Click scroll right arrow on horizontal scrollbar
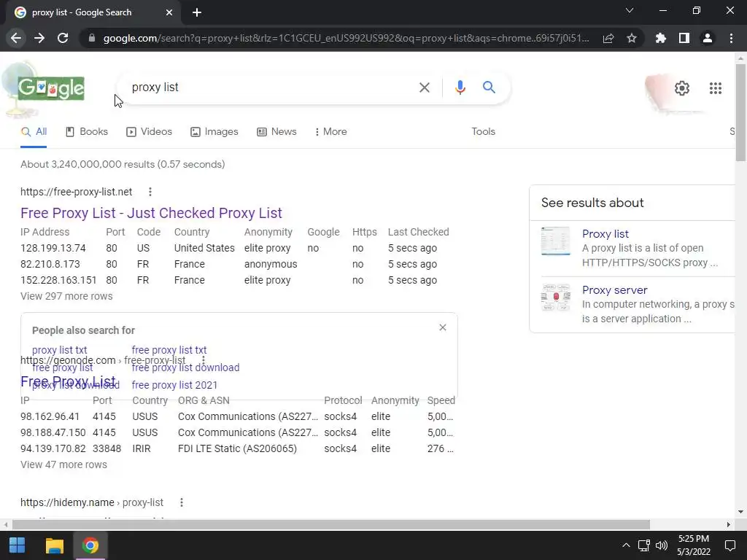 click(x=729, y=525)
